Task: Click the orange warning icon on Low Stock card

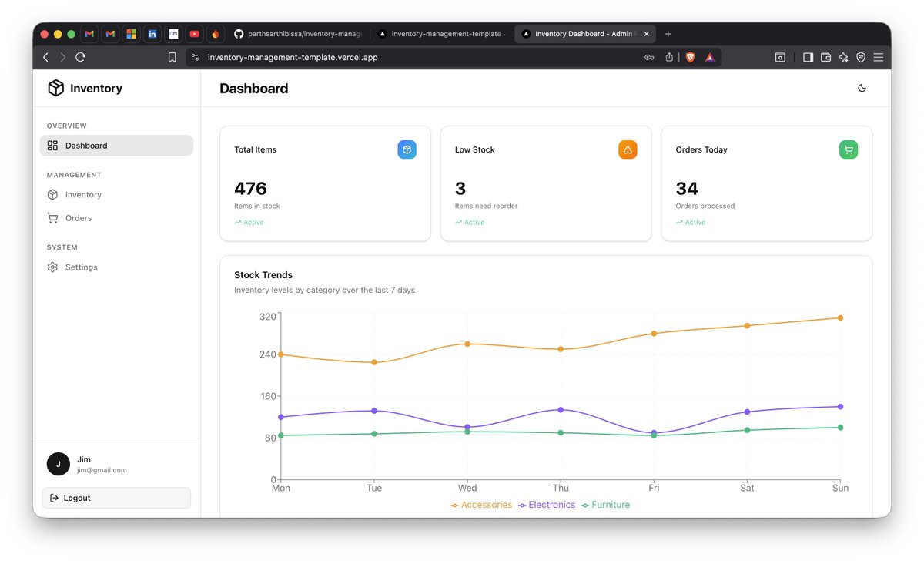Action: point(628,149)
